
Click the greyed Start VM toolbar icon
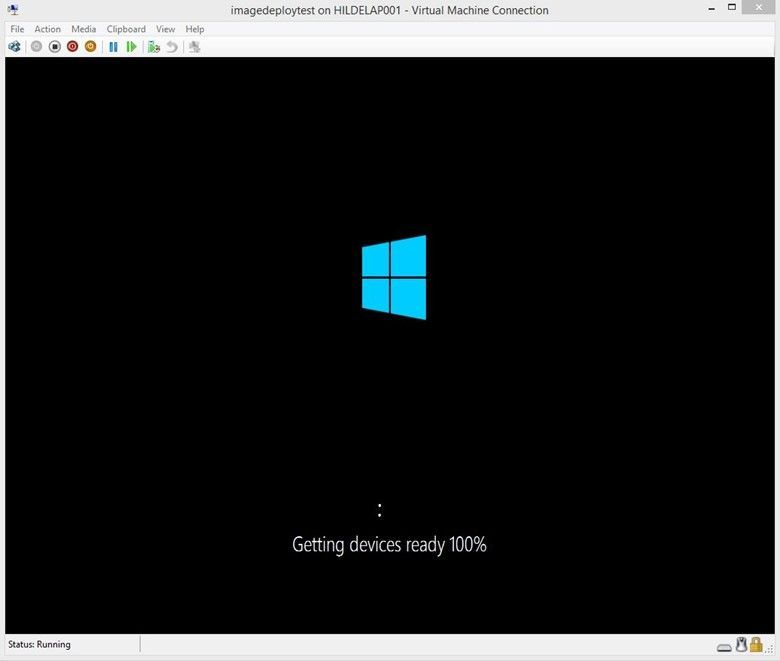[x=36, y=47]
